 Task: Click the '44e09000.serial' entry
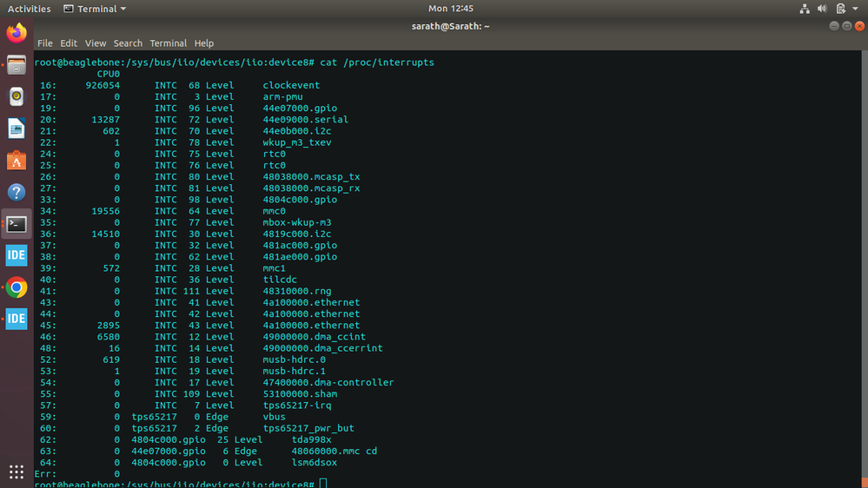pyautogui.click(x=306, y=120)
